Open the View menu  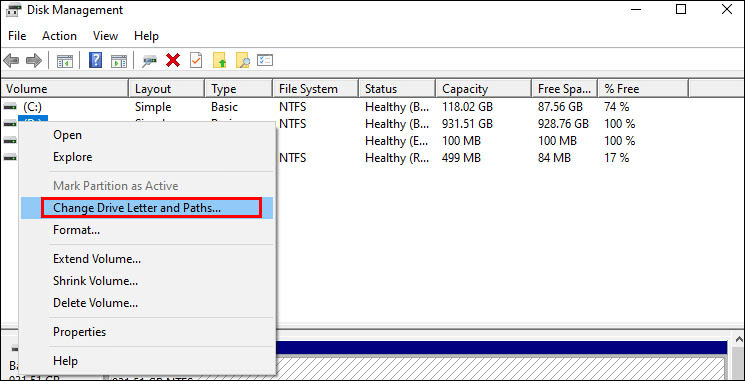pyautogui.click(x=105, y=36)
